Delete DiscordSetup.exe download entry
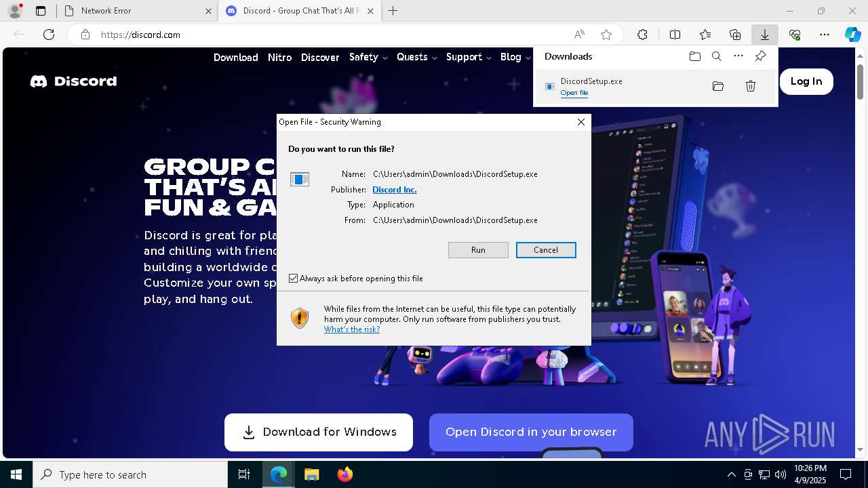Viewport: 868px width, 488px height. pos(751,86)
